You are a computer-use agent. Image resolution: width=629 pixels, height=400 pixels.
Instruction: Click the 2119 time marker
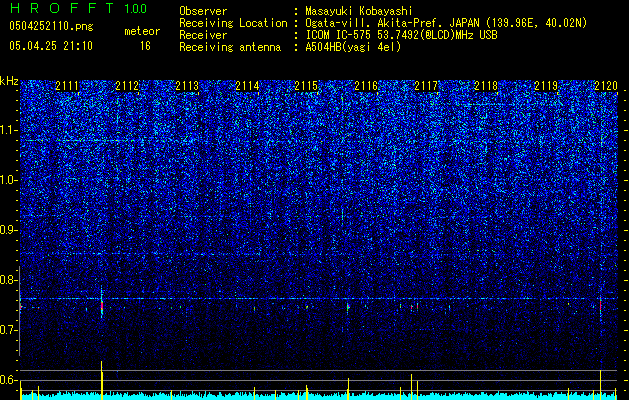pos(546,86)
